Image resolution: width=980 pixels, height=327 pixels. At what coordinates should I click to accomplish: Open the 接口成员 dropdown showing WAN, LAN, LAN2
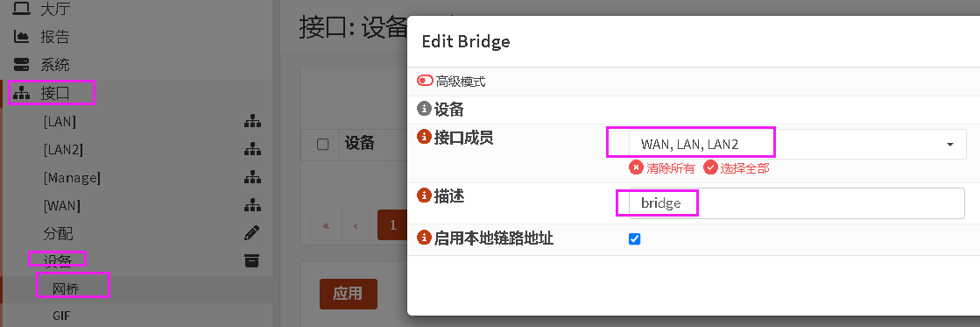click(797, 145)
